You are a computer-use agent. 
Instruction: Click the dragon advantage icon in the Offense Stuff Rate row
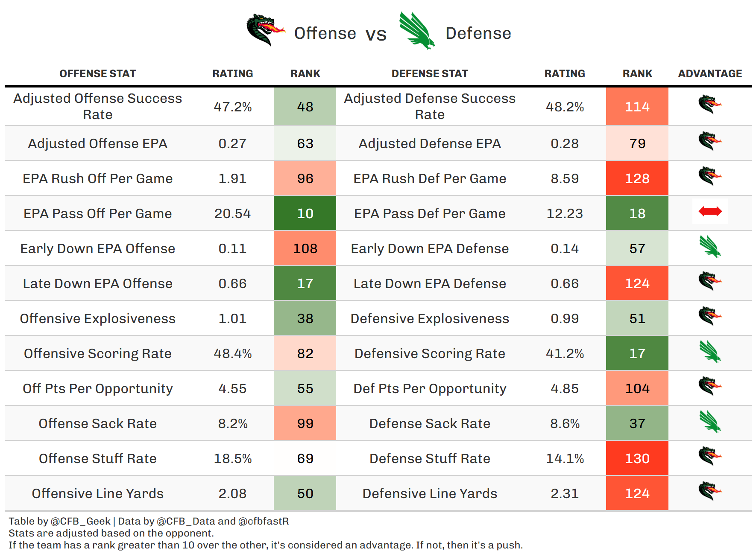[710, 456]
